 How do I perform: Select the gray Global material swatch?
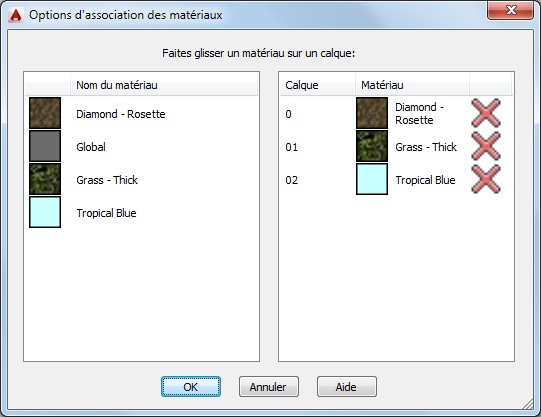[45, 146]
